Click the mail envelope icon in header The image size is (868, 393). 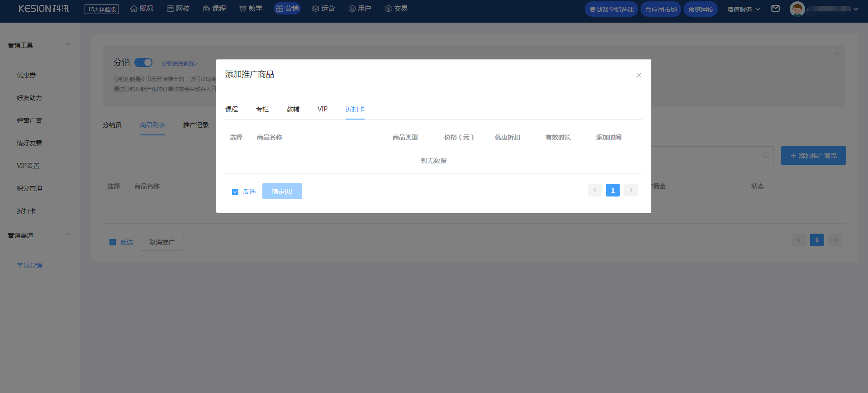[775, 9]
